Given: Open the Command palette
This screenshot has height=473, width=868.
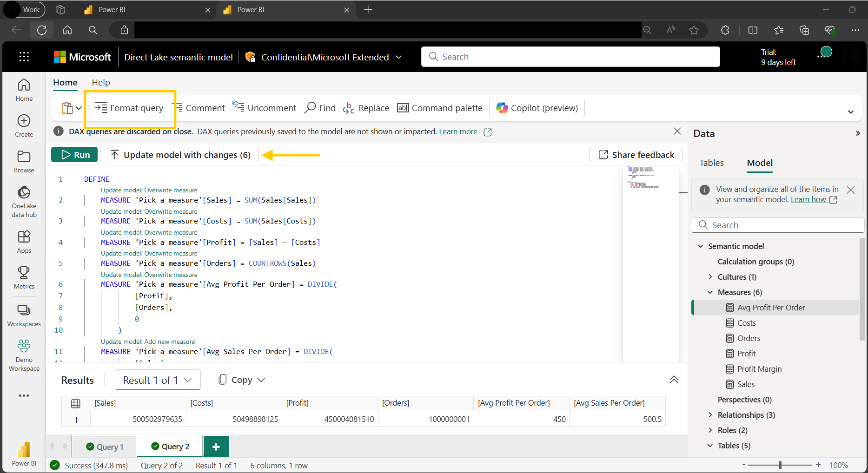Looking at the screenshot, I should point(440,108).
